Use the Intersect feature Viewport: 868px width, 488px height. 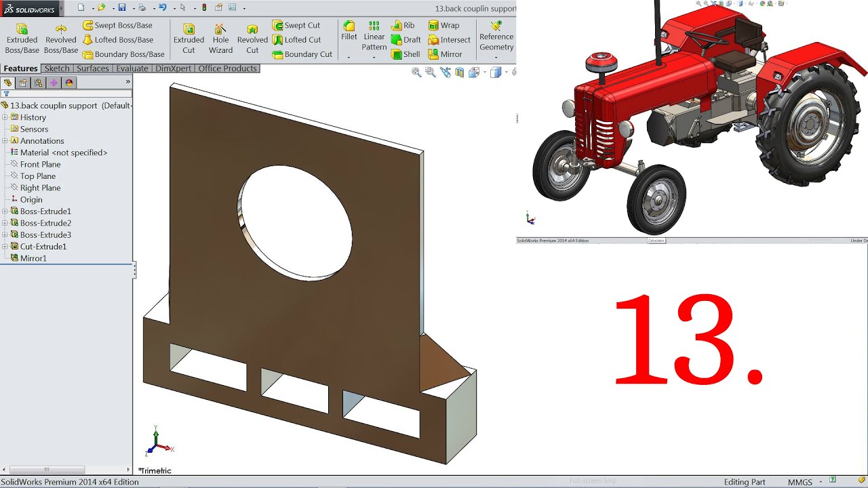[x=449, y=40]
